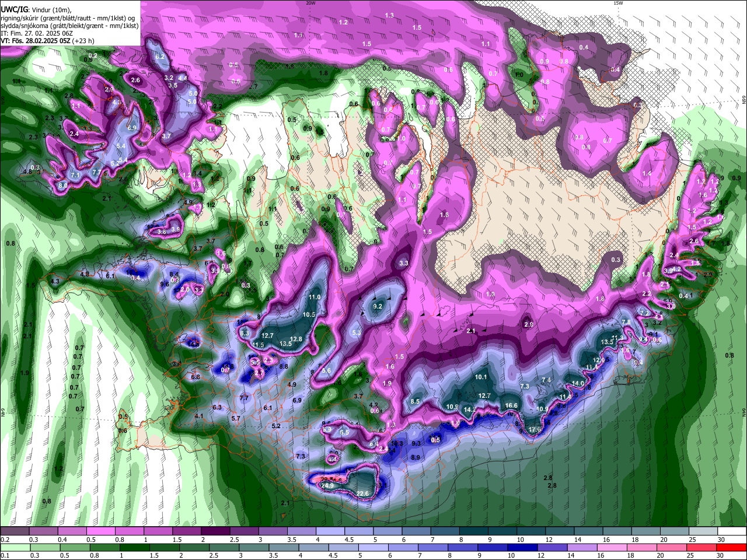Click the 14.0 precipitation value
The height and width of the screenshot is (560, 747).
[x=578, y=383]
